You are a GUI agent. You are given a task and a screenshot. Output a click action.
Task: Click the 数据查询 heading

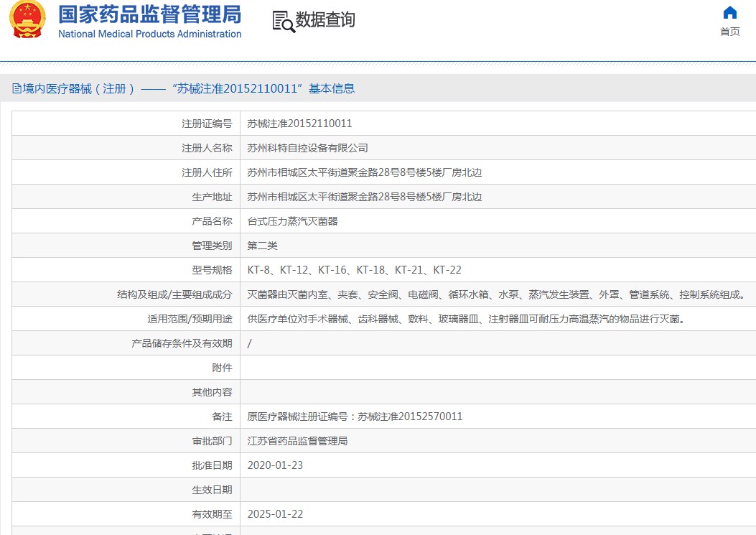[x=325, y=20]
